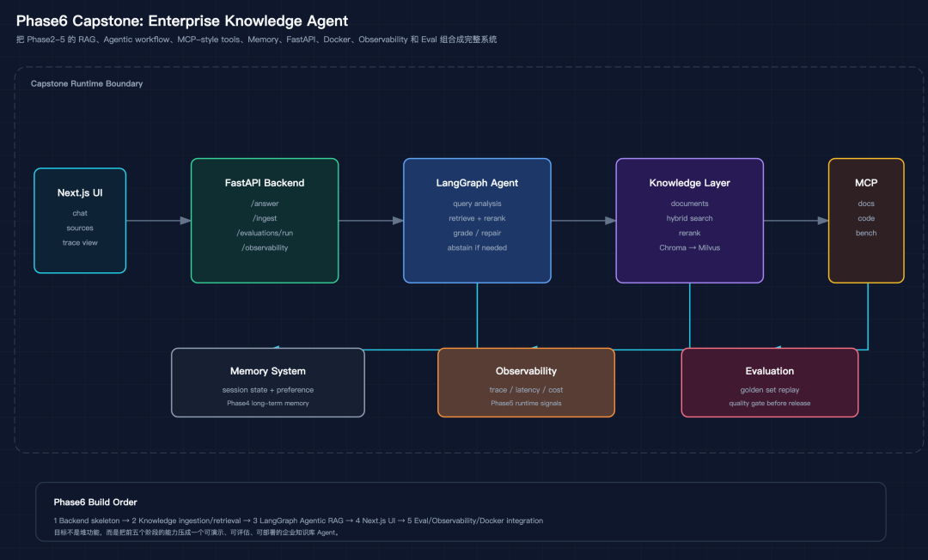This screenshot has width=928, height=560.
Task: Select the Next.js UI node box
Action: click(x=80, y=221)
